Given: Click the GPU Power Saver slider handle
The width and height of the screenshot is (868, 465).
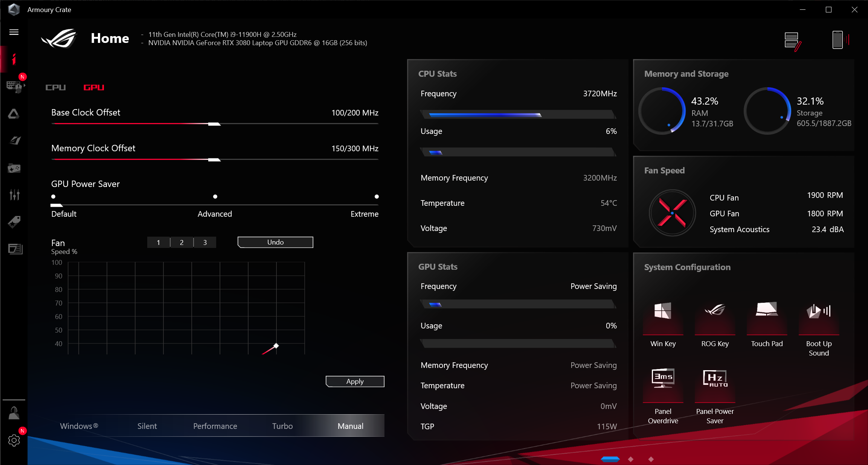Looking at the screenshot, I should [x=56, y=205].
